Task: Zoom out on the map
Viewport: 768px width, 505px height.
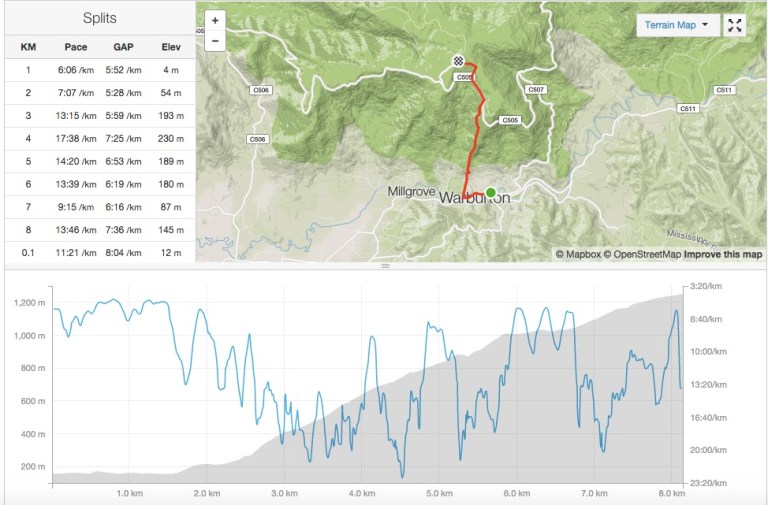Action: pos(215,40)
